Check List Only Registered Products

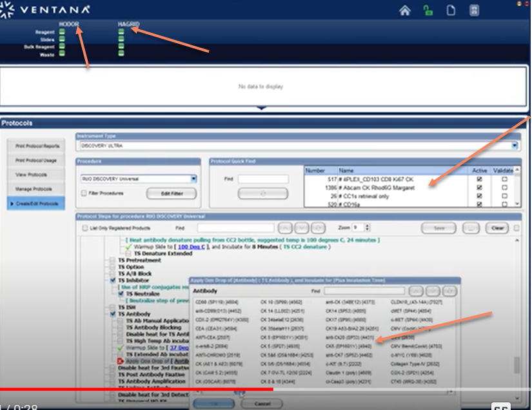(85, 228)
